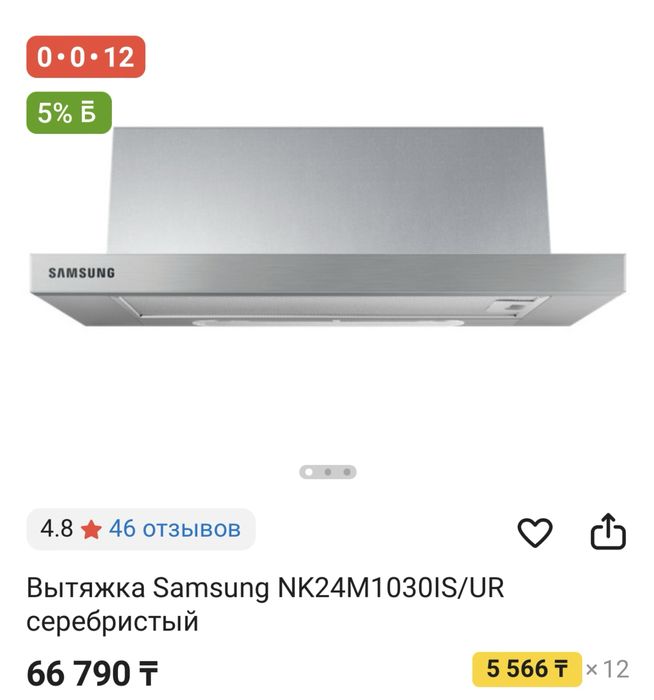The image size is (654, 700).
Task: Open the hood's upper chimney cover photo
Action: point(329,190)
